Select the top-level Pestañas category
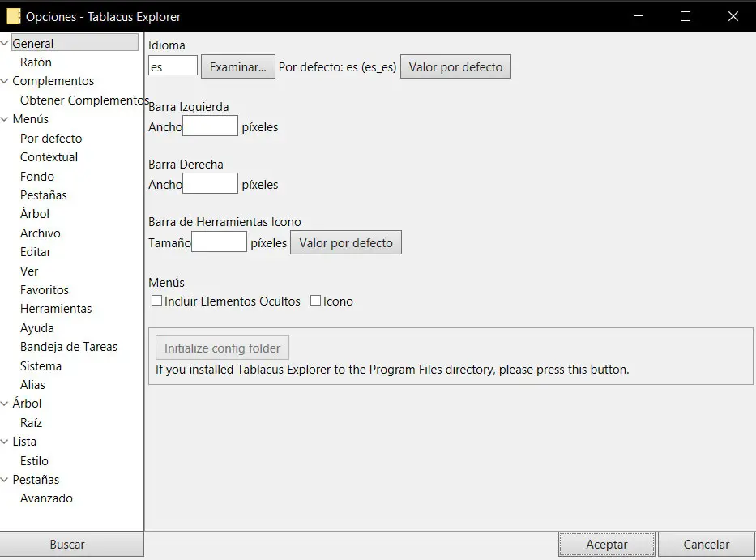Image resolution: width=756 pixels, height=560 pixels. coord(36,480)
